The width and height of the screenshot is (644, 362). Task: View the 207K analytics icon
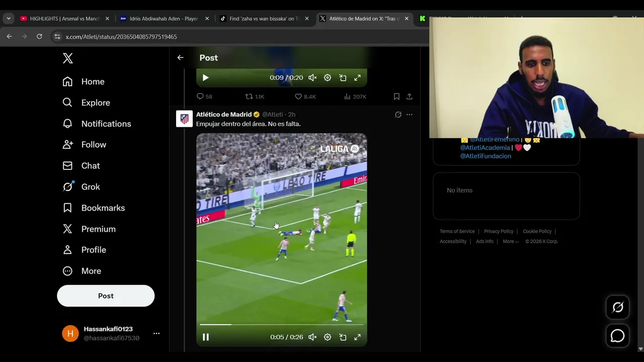coord(355,97)
